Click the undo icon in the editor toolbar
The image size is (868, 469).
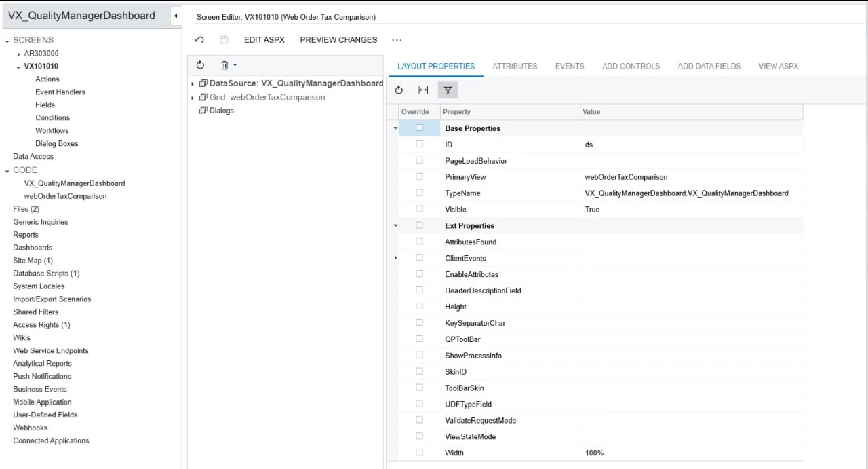click(199, 40)
